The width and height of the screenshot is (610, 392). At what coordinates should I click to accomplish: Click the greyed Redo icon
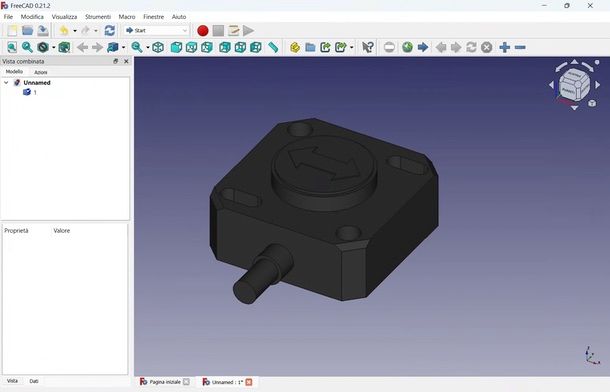coord(85,31)
